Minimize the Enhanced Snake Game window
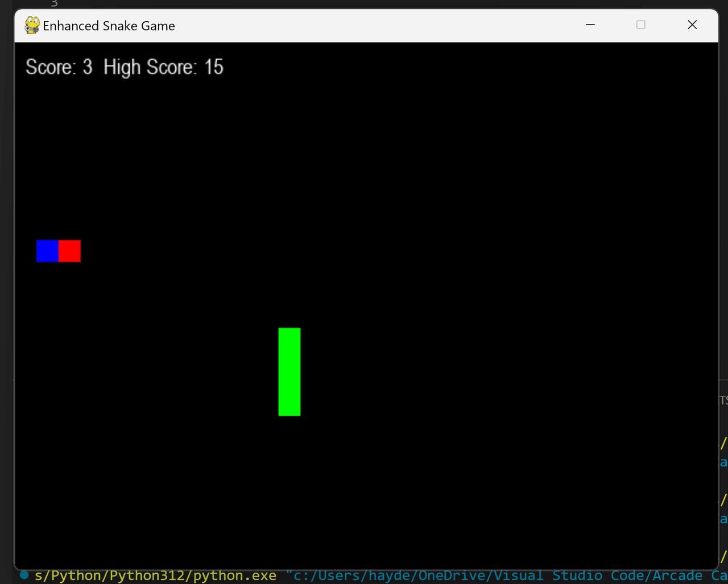 590,24
